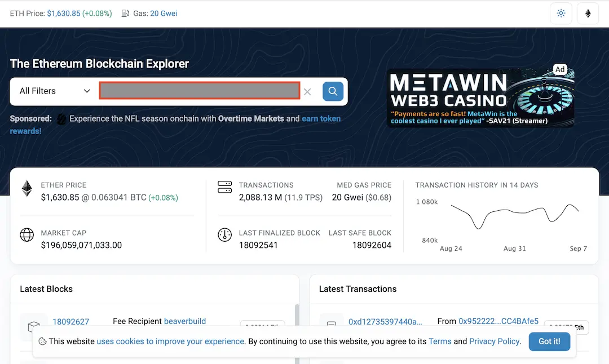This screenshot has width=609, height=364.
Task: Click the market cap value $196,059,071,033.00
Action: pyautogui.click(x=81, y=245)
